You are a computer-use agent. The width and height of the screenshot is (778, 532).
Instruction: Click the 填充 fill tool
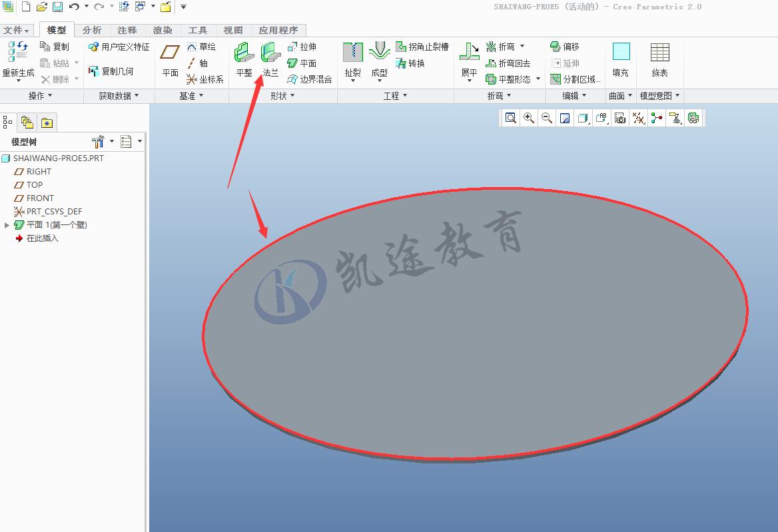coord(620,60)
